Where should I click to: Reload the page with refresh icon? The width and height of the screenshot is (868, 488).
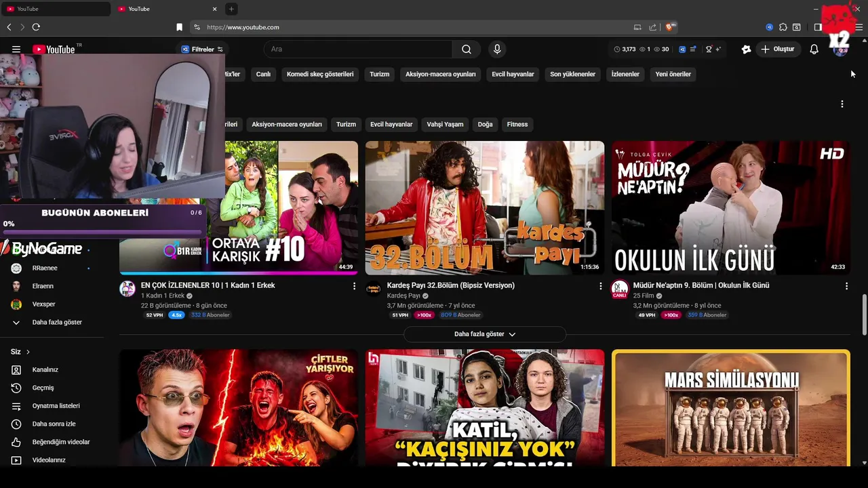pos(36,27)
